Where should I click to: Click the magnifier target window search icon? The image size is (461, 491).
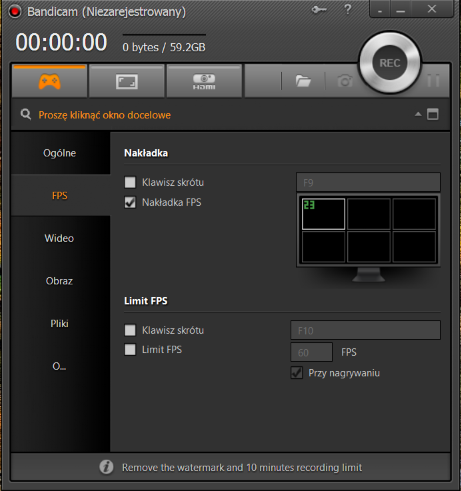[x=26, y=114]
